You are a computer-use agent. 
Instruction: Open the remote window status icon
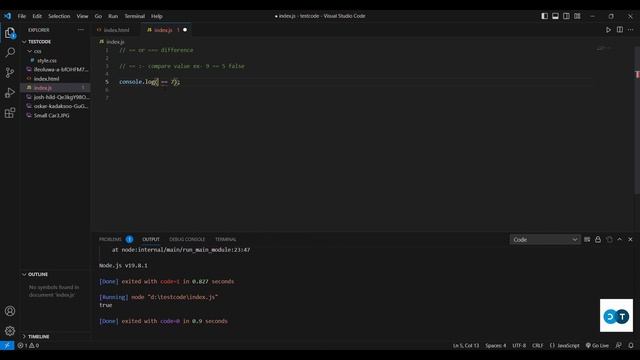[7, 345]
